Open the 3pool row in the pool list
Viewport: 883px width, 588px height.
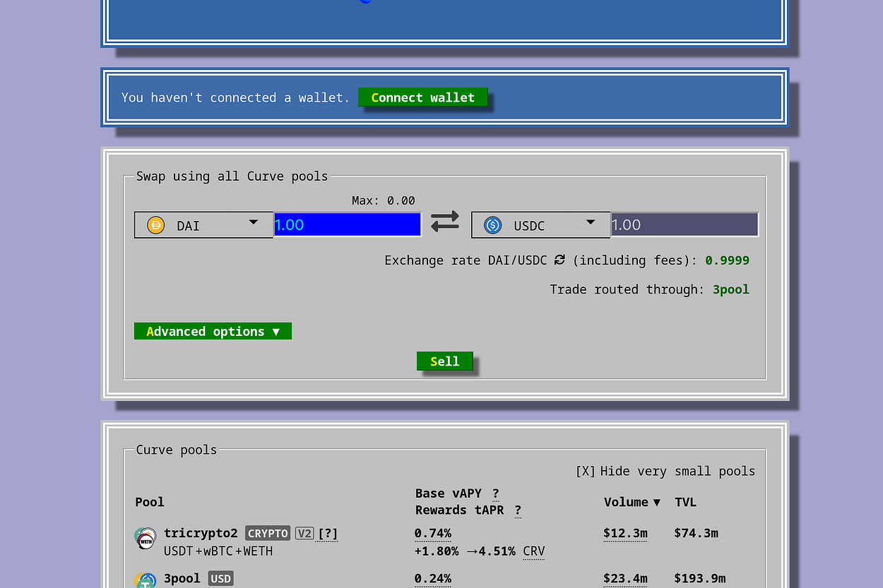pos(182,578)
